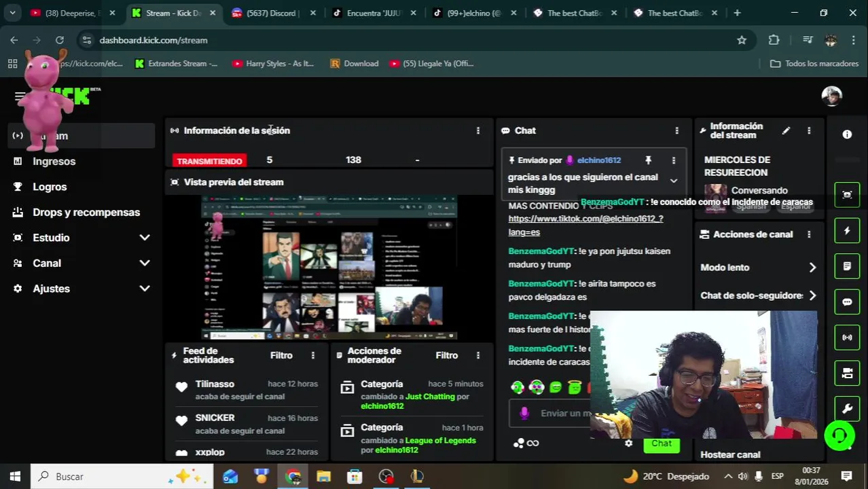Open Ingresos in the sidebar
The width and height of the screenshot is (868, 489).
point(54,161)
